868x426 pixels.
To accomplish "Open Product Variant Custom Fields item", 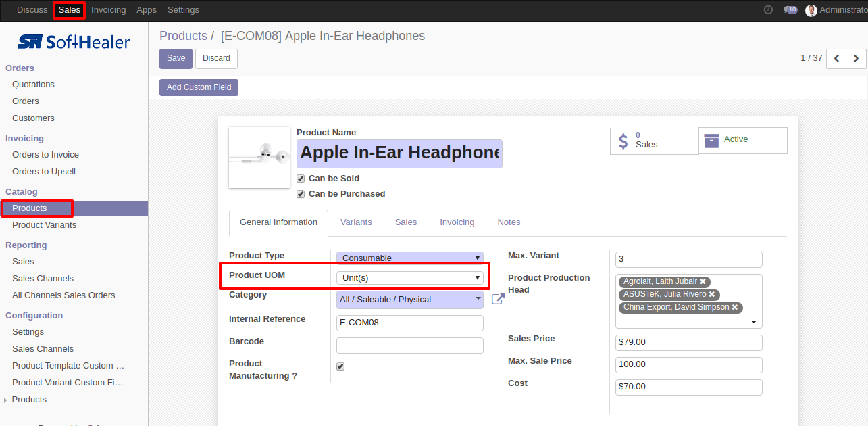I will click(x=68, y=383).
